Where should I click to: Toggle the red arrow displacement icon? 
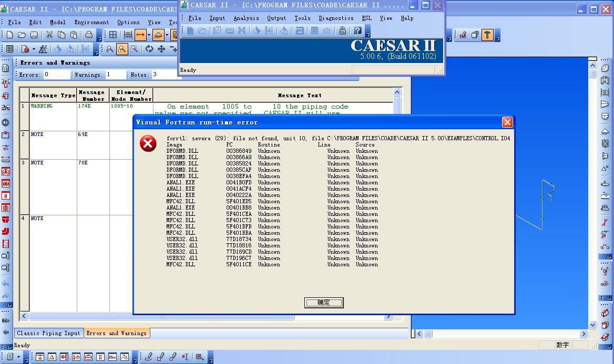pos(140,35)
